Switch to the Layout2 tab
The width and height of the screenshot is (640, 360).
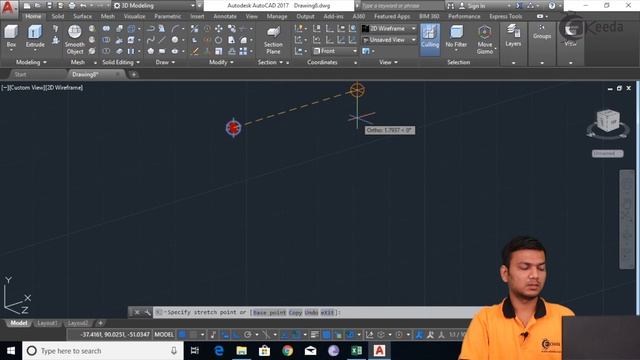78,323
